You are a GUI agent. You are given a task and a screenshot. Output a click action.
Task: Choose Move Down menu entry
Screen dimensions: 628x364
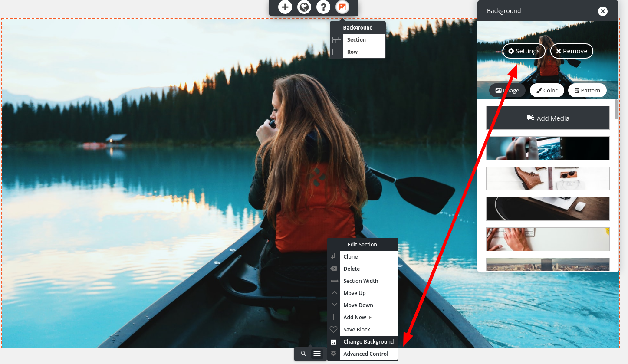(368, 305)
